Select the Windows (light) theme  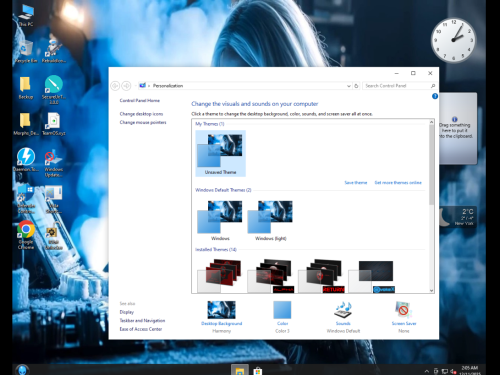[x=270, y=221]
